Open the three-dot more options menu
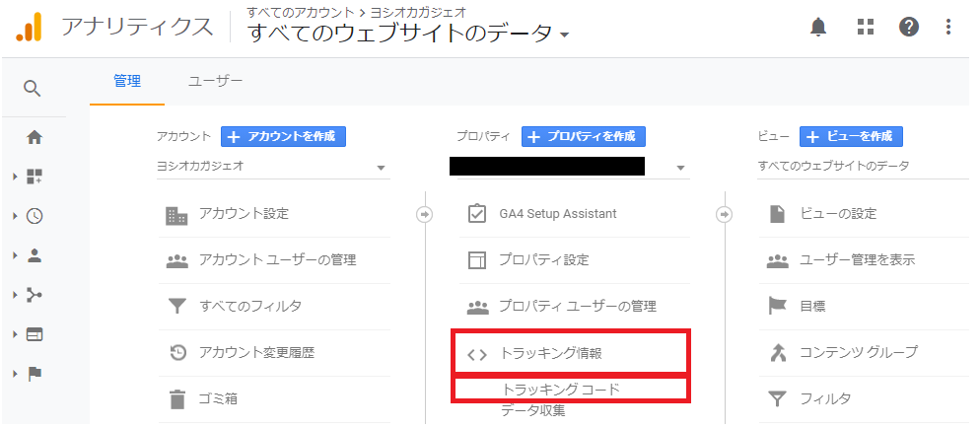 (948, 28)
